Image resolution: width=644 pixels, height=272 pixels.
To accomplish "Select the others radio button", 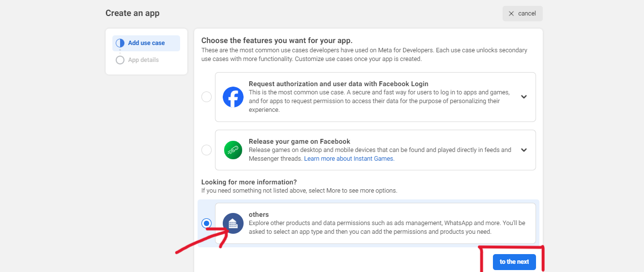I will [x=206, y=223].
